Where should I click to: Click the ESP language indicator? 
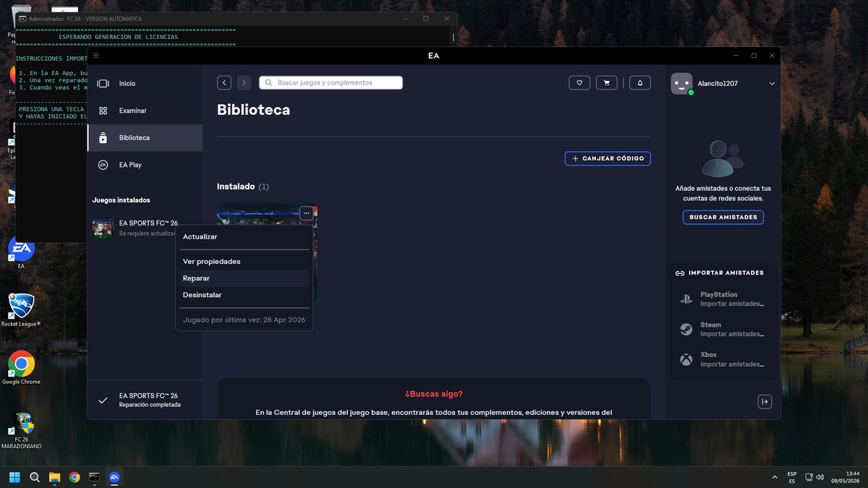click(792, 477)
